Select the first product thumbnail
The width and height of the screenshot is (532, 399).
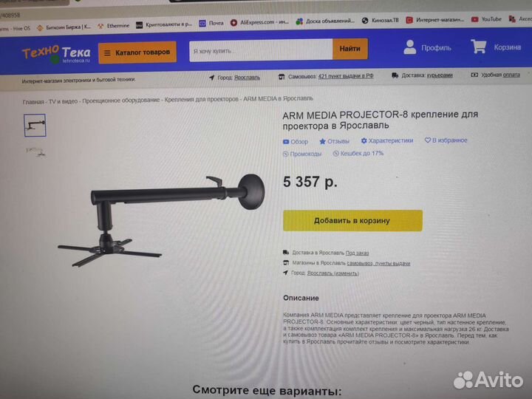click(35, 126)
